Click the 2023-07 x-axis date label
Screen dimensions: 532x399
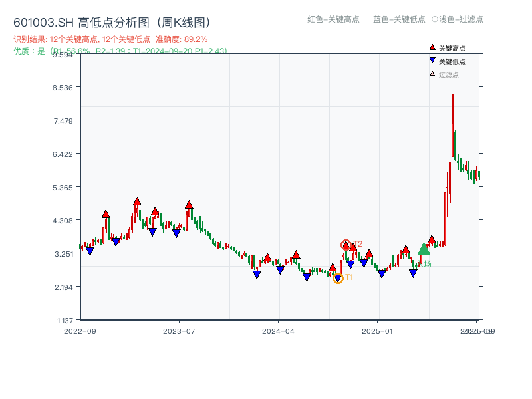pos(179,331)
